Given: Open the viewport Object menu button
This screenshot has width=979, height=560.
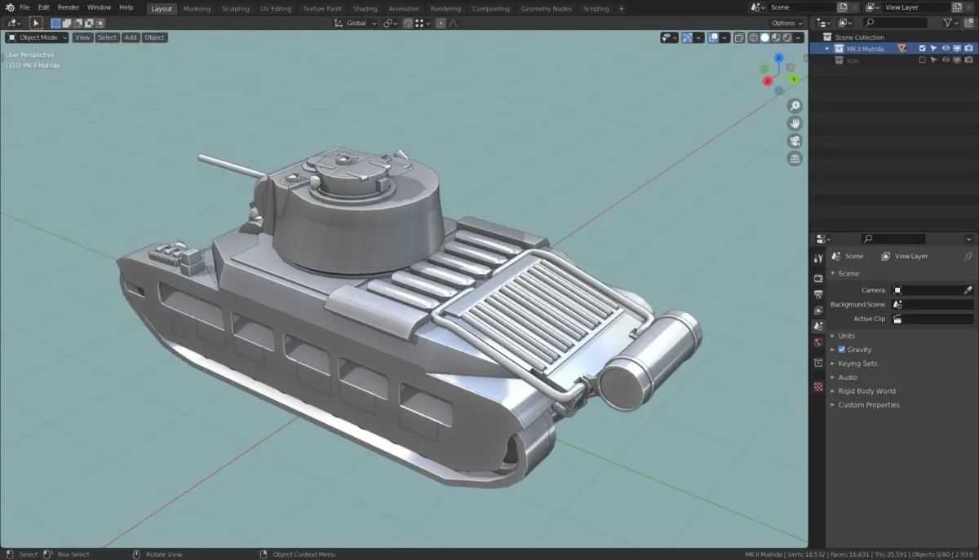Looking at the screenshot, I should pos(154,37).
